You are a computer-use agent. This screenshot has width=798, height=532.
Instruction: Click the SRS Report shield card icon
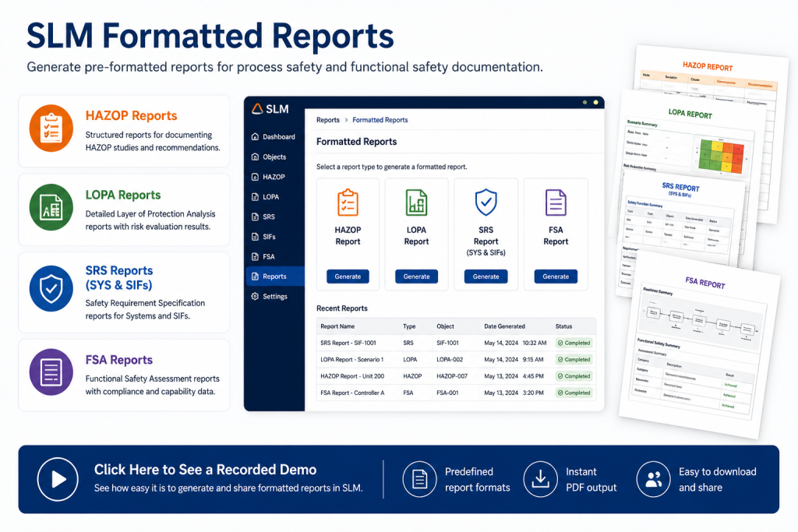coord(486,203)
